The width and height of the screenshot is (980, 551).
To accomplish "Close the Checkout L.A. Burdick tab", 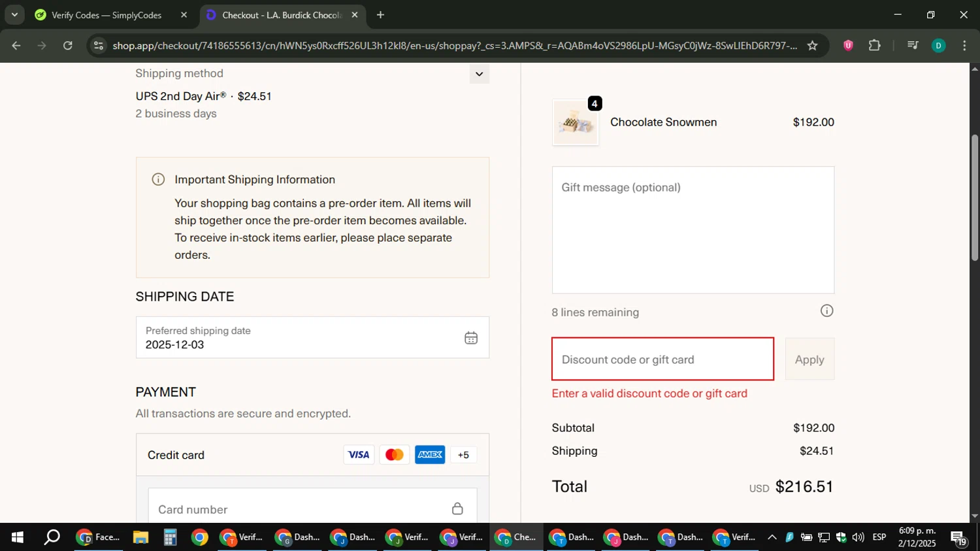I will [x=355, y=15].
